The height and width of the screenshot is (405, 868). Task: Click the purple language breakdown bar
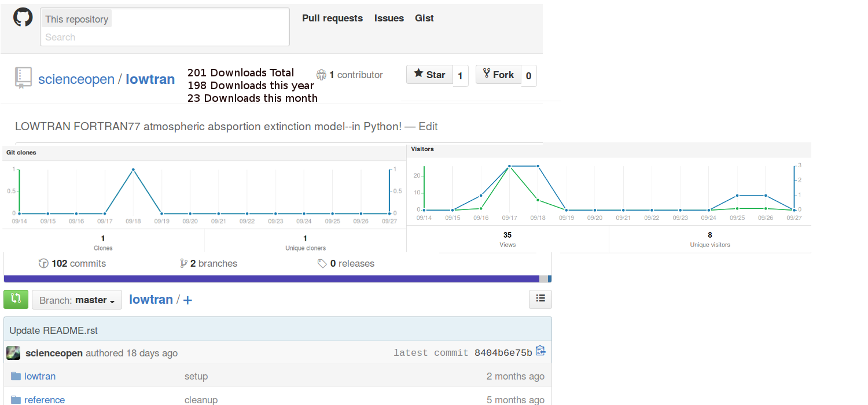271,279
